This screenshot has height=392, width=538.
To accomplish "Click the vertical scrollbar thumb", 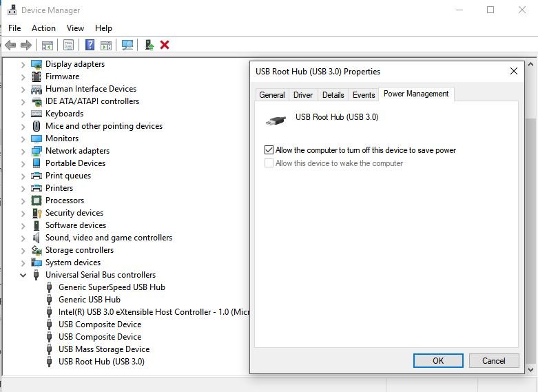I will pos(530,240).
